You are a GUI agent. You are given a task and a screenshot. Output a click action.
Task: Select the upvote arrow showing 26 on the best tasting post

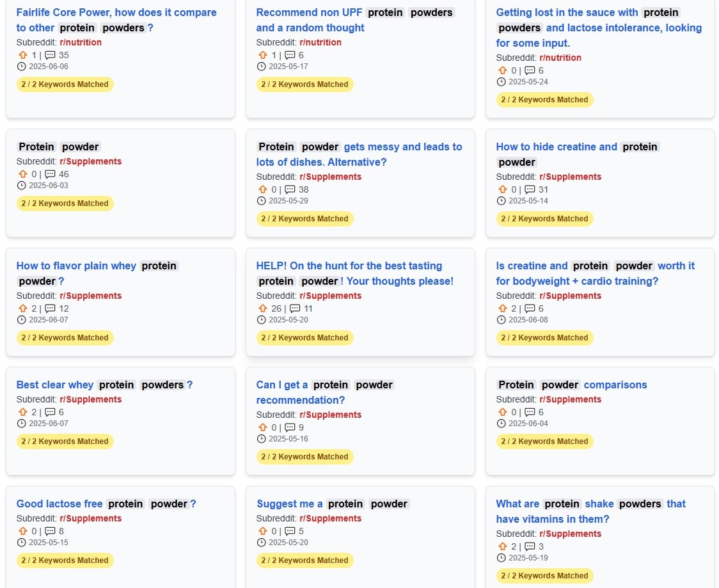pos(262,308)
